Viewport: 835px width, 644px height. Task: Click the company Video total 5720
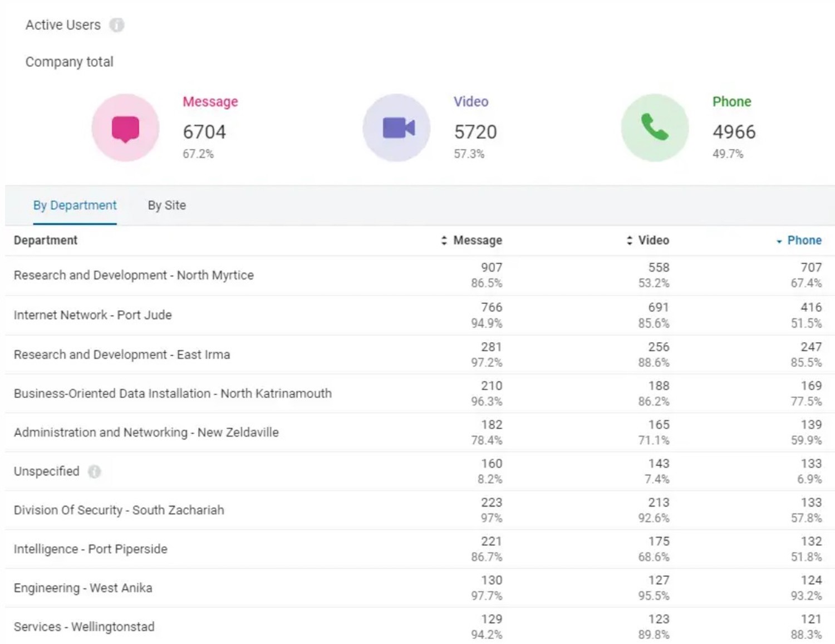click(x=475, y=132)
